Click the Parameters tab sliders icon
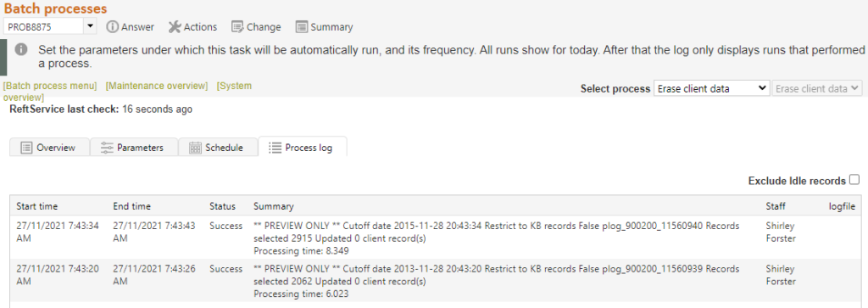The height and width of the screenshot is (308, 868). pos(107,148)
